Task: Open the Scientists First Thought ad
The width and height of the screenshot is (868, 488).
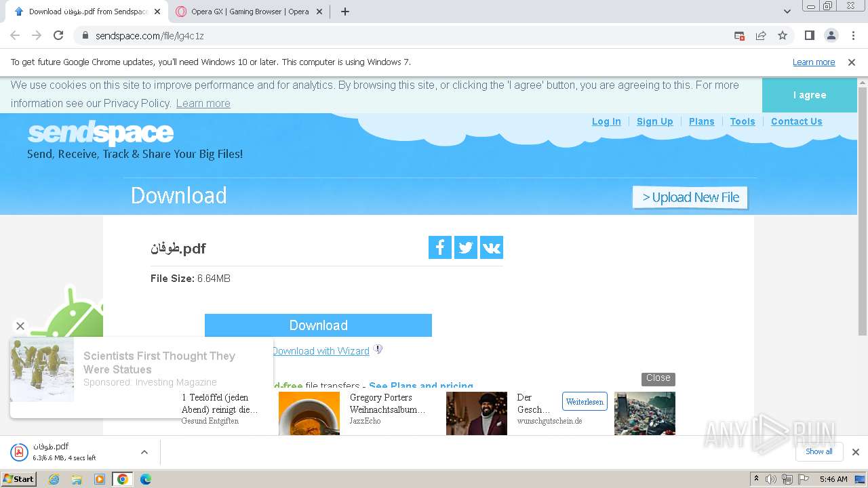Action: [159, 363]
